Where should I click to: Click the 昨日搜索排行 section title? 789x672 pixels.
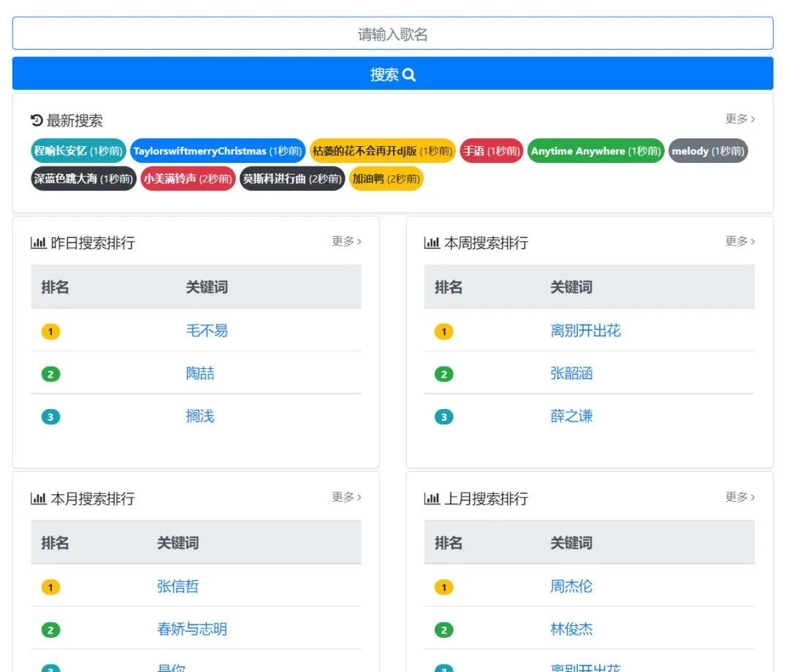coord(93,243)
